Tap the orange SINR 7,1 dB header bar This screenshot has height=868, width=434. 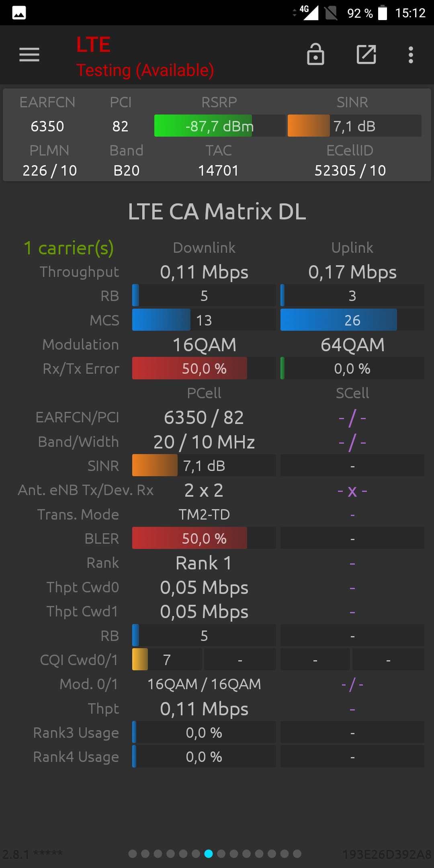tap(354, 126)
